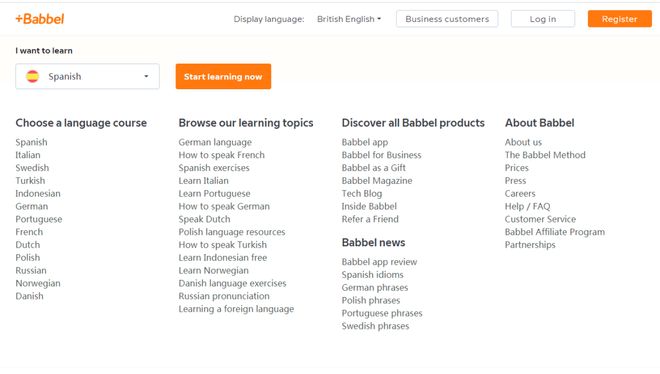Click the Partnerships link
Screen dimensions: 660x374
click(530, 245)
